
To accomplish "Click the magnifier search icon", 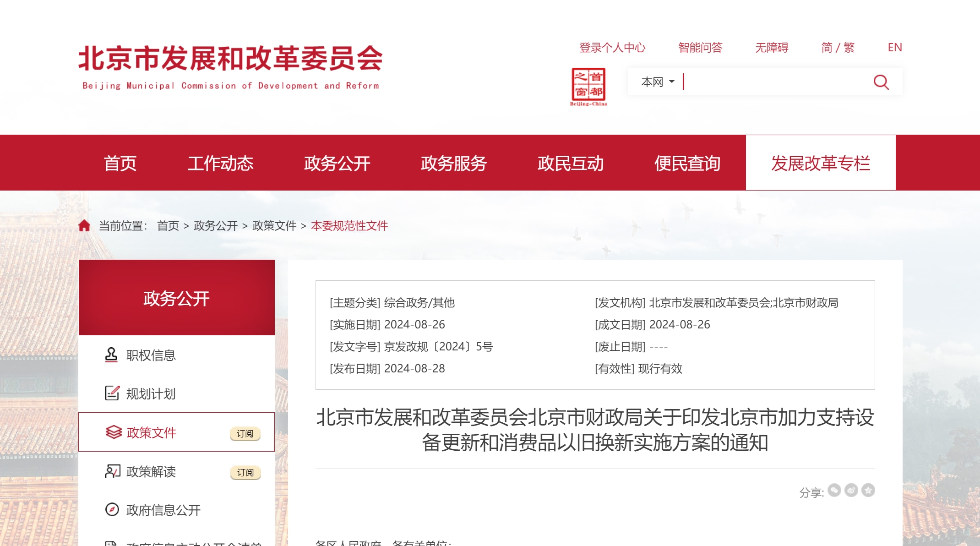I will [x=881, y=82].
